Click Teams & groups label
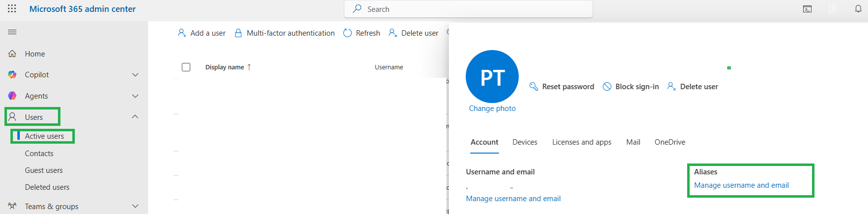This screenshot has width=868, height=217. [x=52, y=206]
